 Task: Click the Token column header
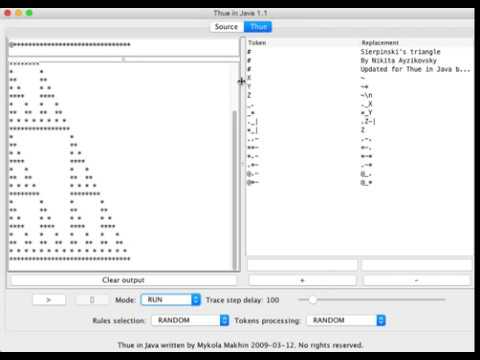click(303, 43)
